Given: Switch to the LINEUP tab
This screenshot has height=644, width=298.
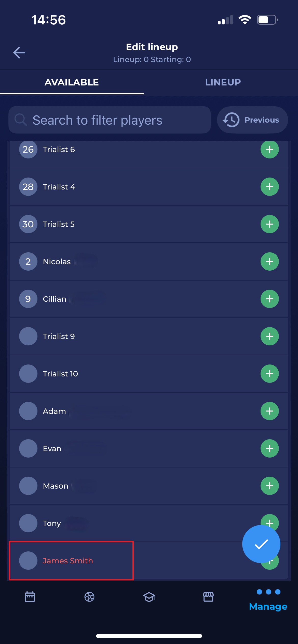Looking at the screenshot, I should tap(223, 82).
